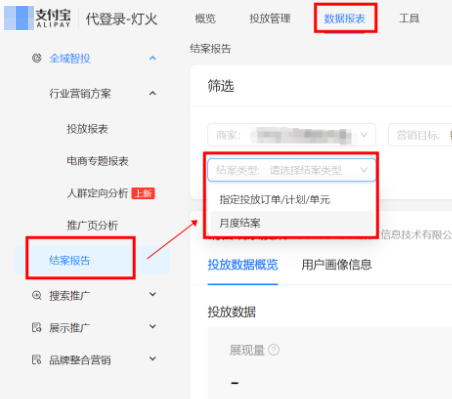This screenshot has height=399, width=452.
Task: Click the 展现量 help question-mark icon
Action: (274, 350)
